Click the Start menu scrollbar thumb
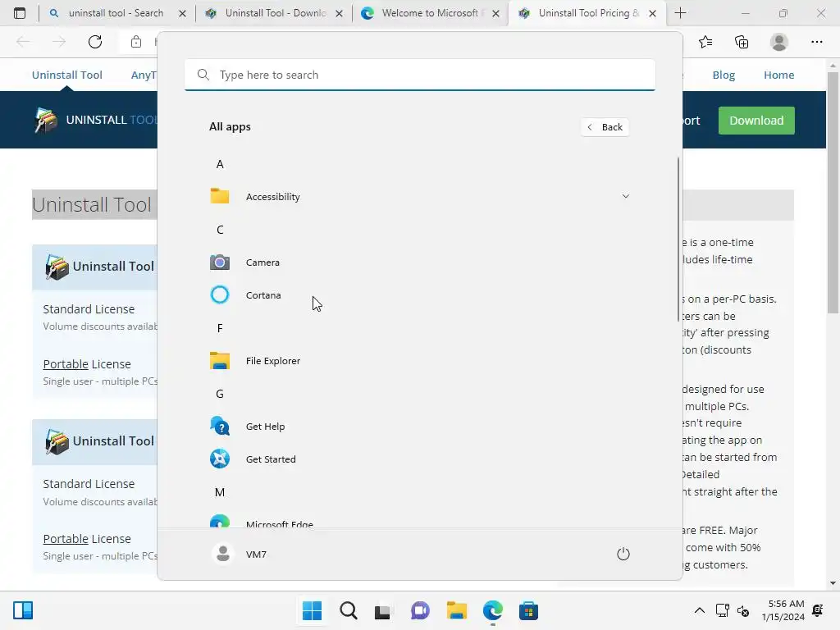This screenshot has height=630, width=840. 678,239
